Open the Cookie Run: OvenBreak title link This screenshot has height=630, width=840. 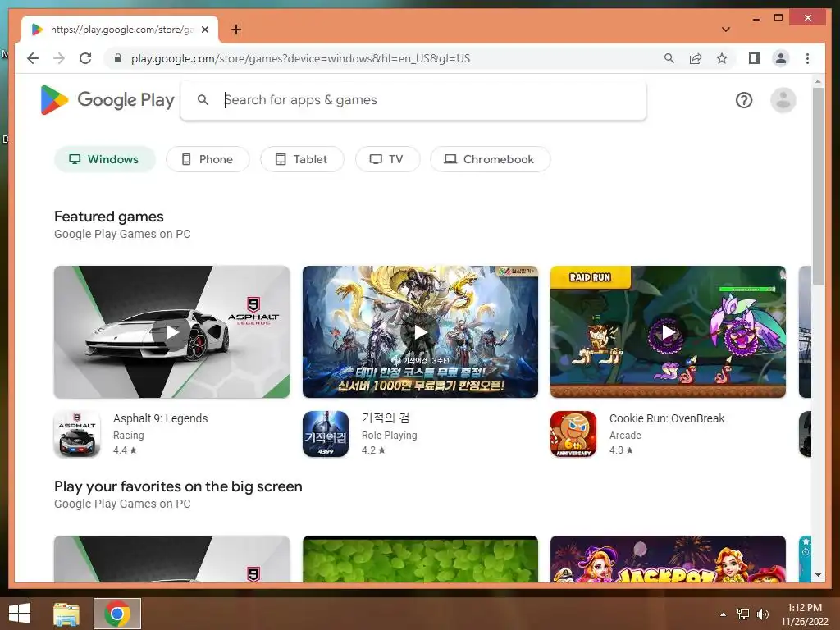click(x=667, y=418)
